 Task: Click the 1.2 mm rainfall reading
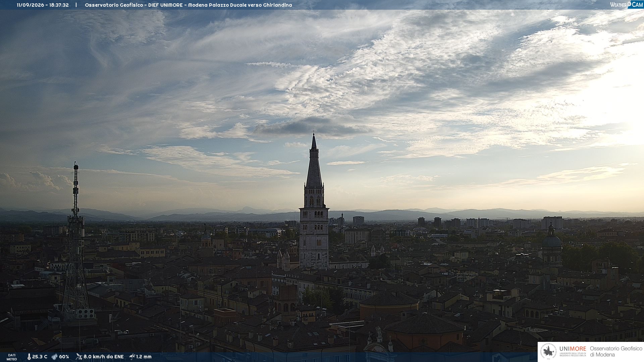pos(144,357)
